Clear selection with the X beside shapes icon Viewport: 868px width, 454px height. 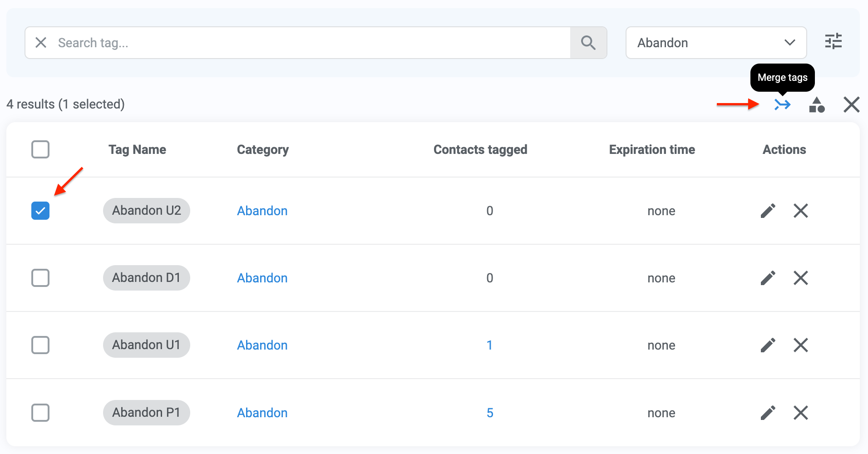pos(851,104)
